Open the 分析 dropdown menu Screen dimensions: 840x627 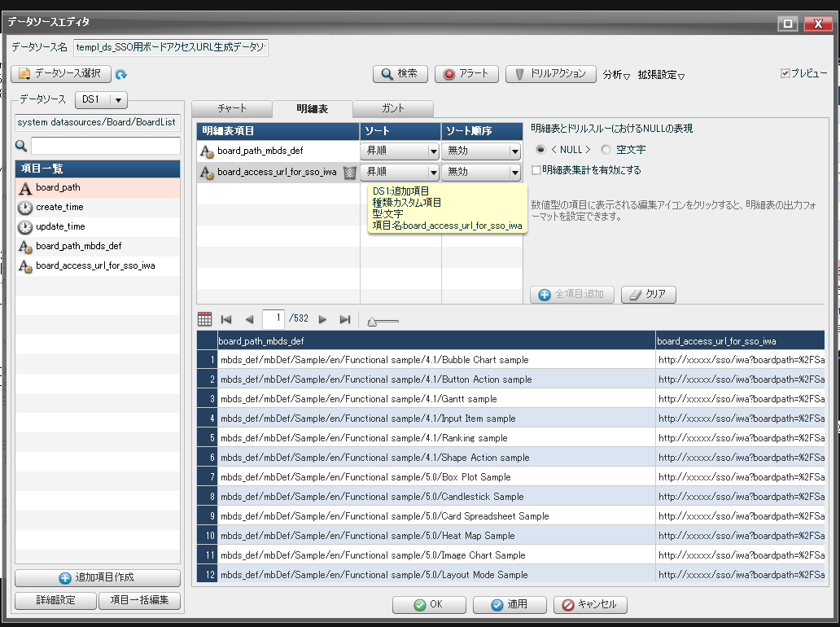616,75
